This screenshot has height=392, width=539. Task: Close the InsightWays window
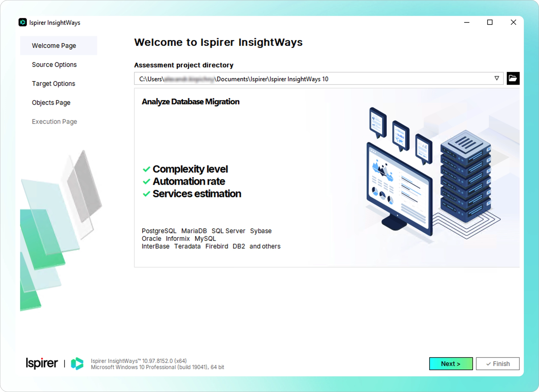[513, 22]
